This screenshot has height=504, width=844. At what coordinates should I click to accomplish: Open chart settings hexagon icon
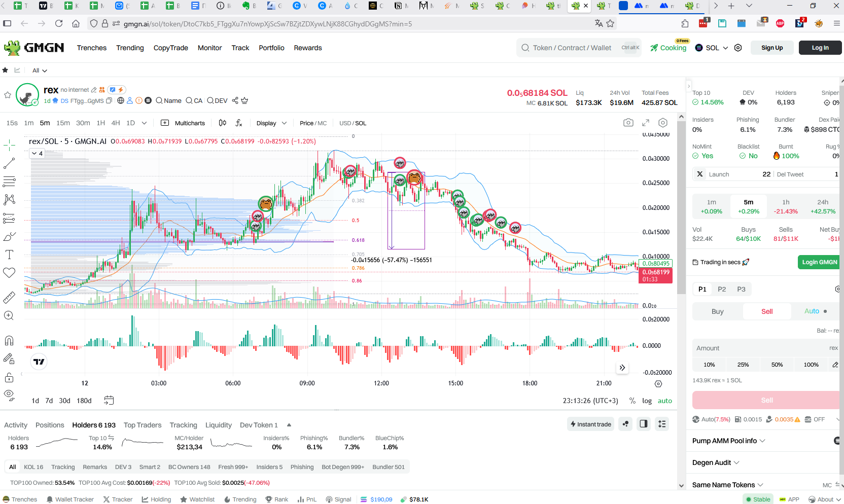[x=663, y=123]
